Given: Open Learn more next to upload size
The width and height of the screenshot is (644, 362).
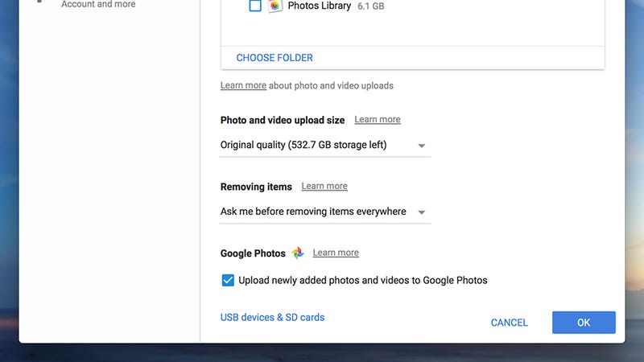Looking at the screenshot, I should (x=378, y=119).
